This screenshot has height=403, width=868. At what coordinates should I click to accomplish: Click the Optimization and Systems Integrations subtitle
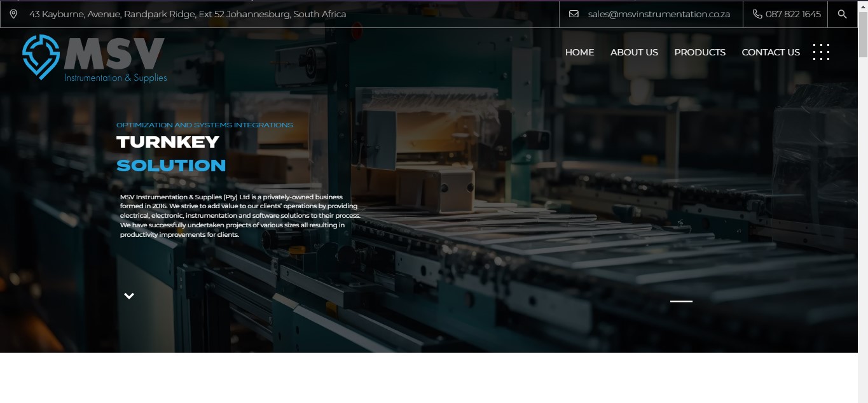click(204, 125)
